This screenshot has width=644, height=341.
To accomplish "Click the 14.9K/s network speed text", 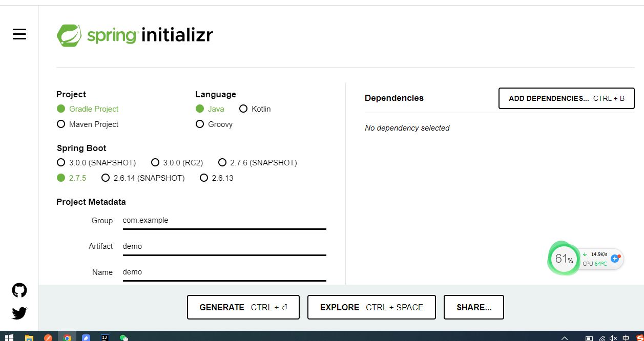I will (x=599, y=254).
